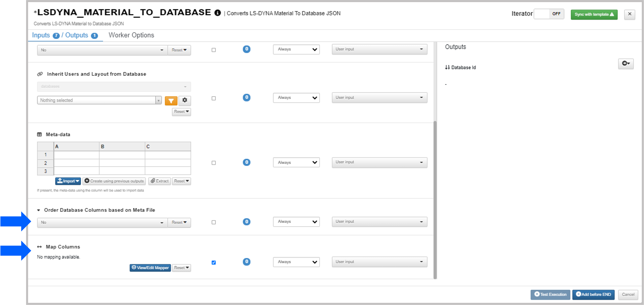Click the blue 0 badge in Meta-data row
Viewport: 644px width, 305px height.
246,162
